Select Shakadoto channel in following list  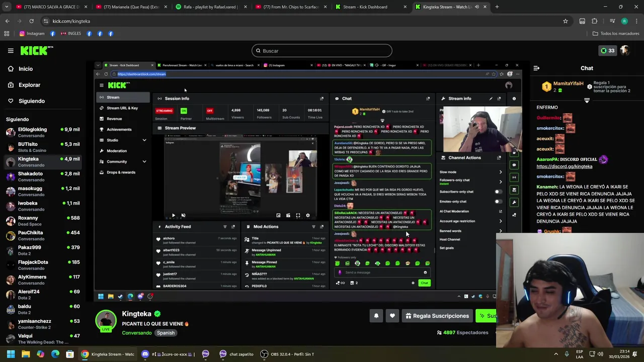tap(43, 176)
